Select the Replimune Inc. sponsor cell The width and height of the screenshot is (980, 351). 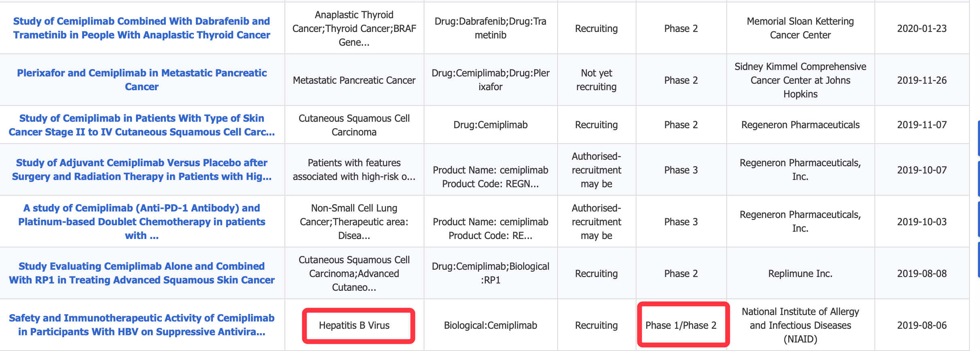(x=800, y=273)
